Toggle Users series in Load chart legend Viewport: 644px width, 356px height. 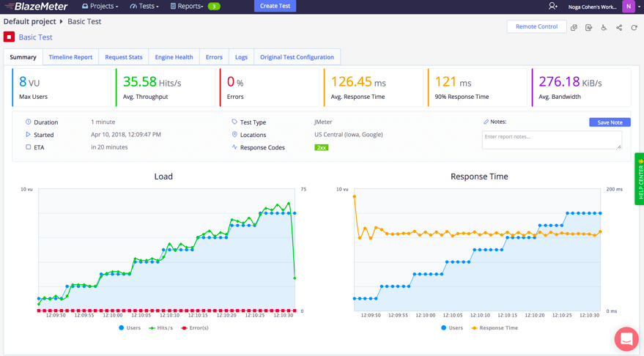pos(129,328)
